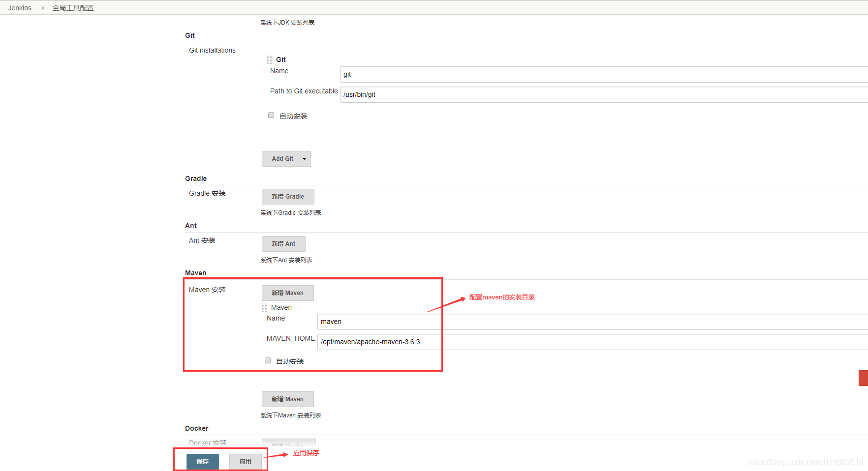Image resolution: width=868 pixels, height=471 pixels.
Task: Click the 保存 save button
Action: click(202, 462)
